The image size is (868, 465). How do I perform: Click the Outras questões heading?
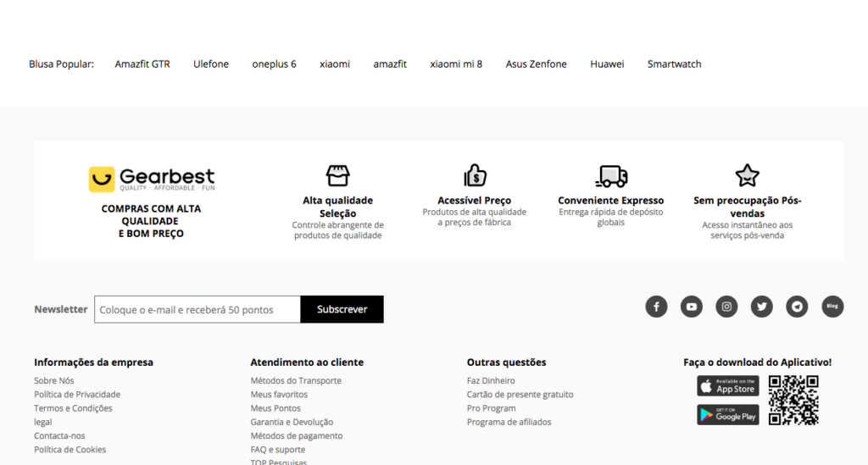tap(506, 363)
